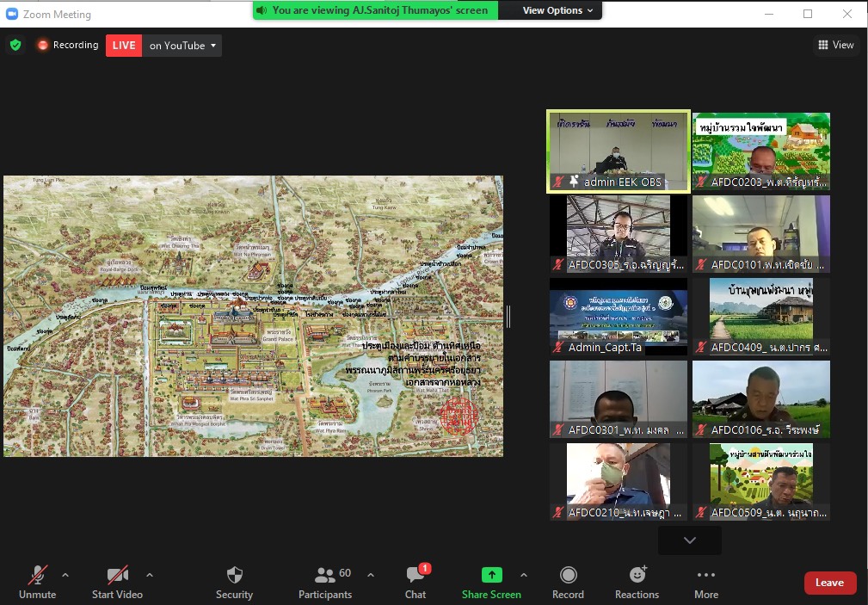
Task: Click Start Video camera icon
Action: [117, 575]
